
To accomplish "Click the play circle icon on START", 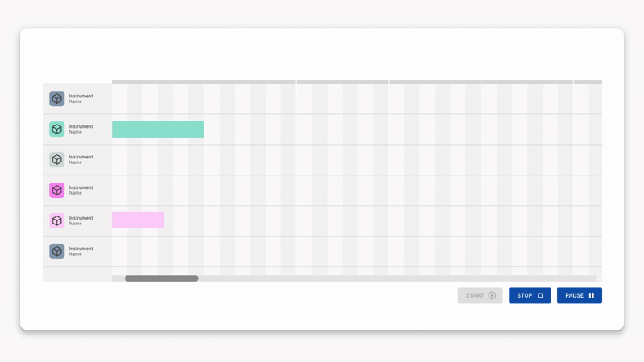I will pos(492,295).
